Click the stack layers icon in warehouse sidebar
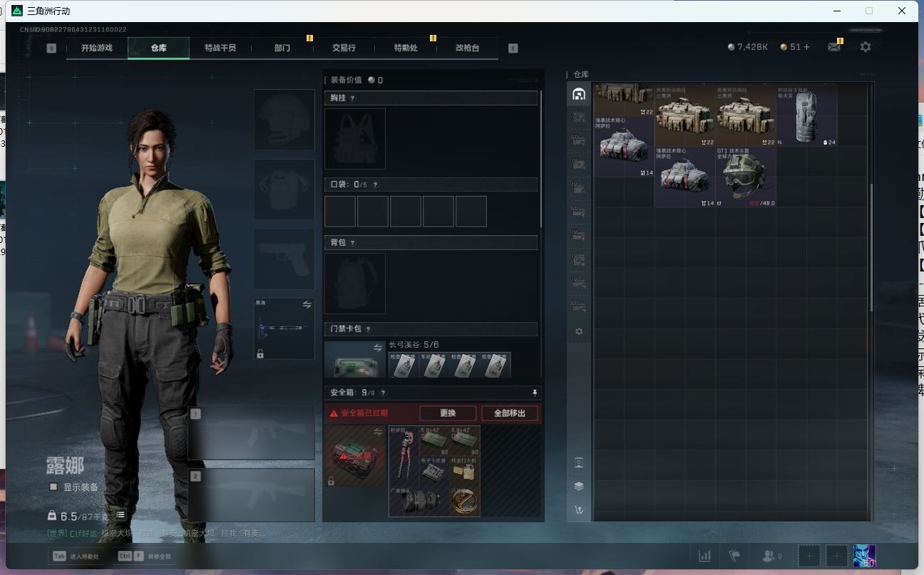 (x=578, y=486)
